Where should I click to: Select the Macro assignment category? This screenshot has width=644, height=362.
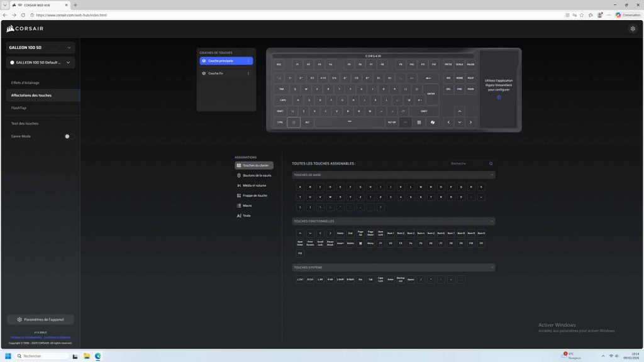coord(248,206)
